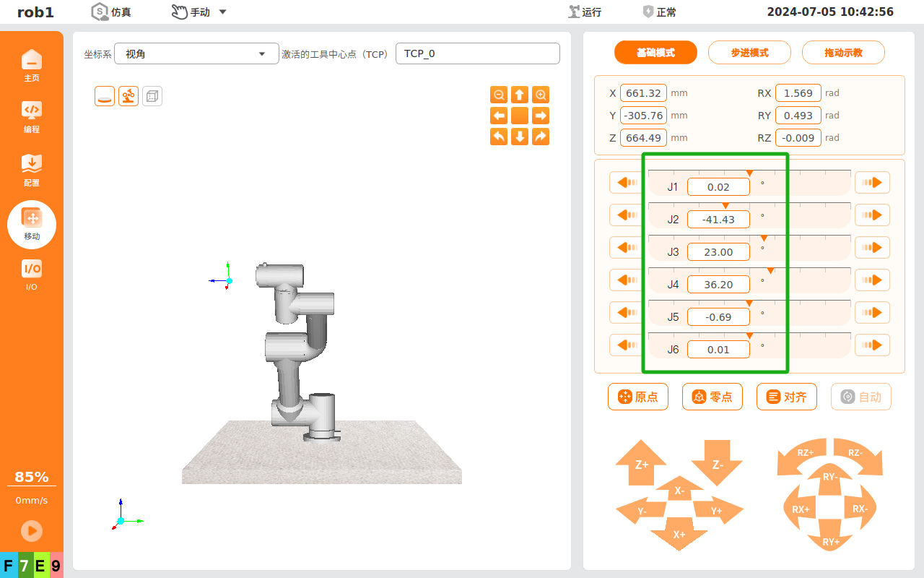The image size is (924, 578).
Task: Jog J2 in negative direction
Action: tap(627, 215)
